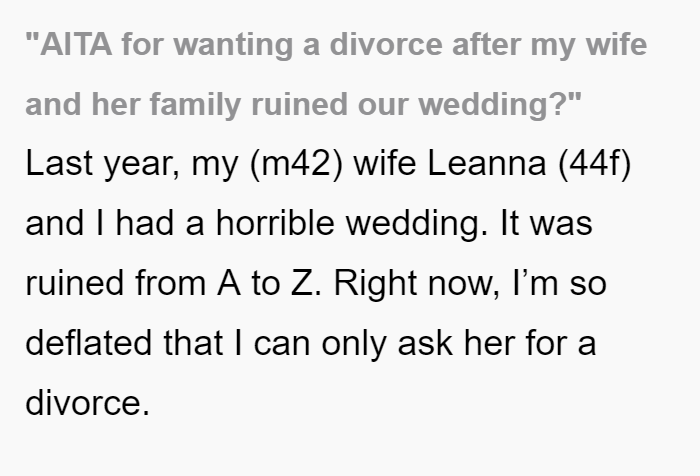Click the phrase 'can only ask her'
This screenshot has height=476, width=700.
pyautogui.click(x=383, y=343)
